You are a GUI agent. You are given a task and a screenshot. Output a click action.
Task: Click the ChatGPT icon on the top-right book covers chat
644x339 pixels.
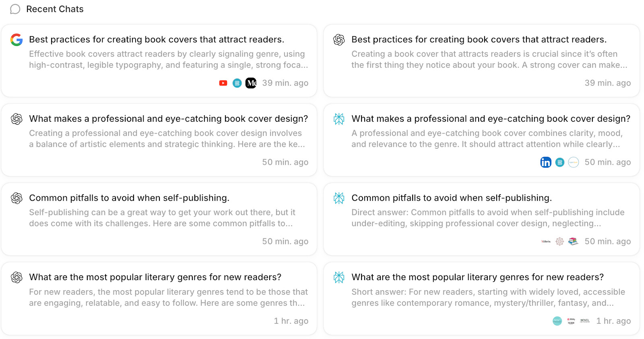(339, 40)
